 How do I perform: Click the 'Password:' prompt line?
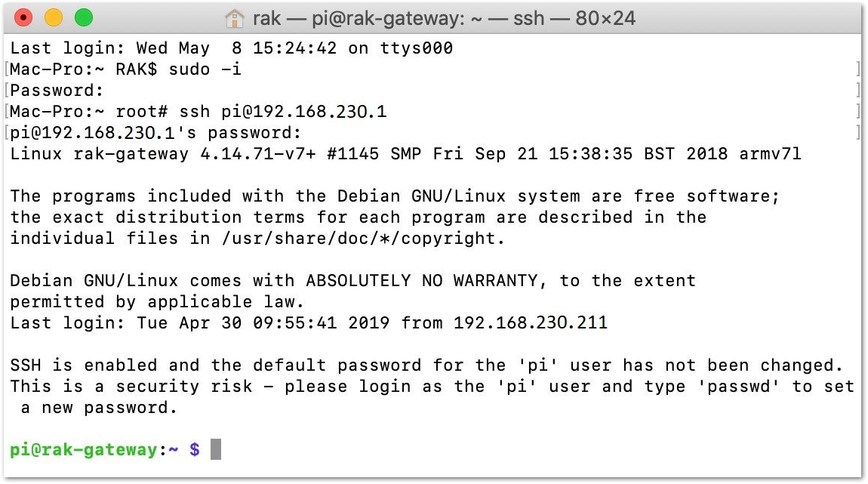57,91
